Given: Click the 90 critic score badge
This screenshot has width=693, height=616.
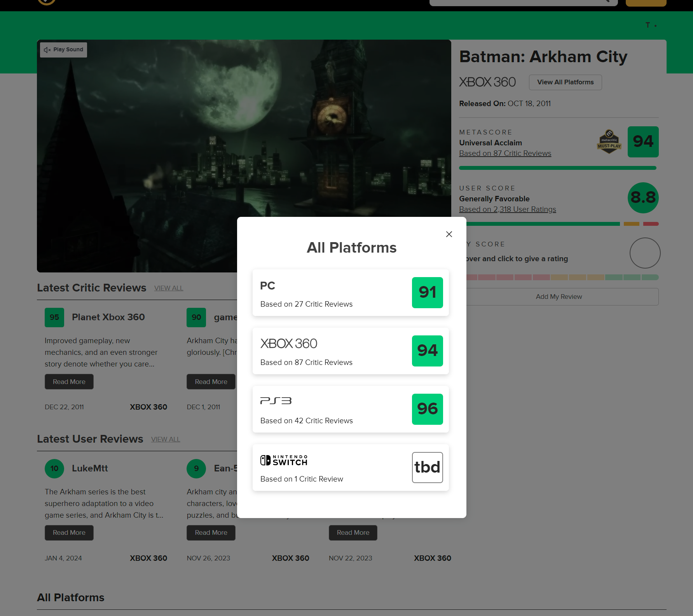Looking at the screenshot, I should click(196, 318).
